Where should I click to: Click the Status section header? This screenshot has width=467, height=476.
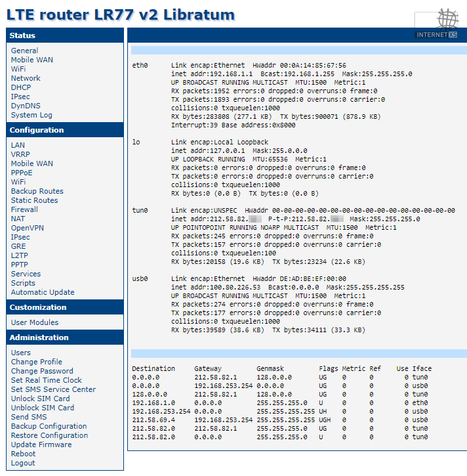click(x=65, y=35)
